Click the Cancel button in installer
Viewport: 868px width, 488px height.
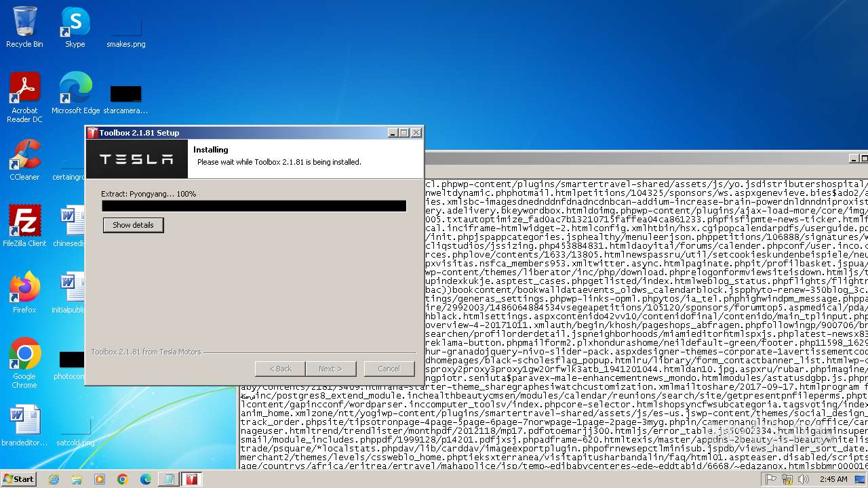point(389,369)
